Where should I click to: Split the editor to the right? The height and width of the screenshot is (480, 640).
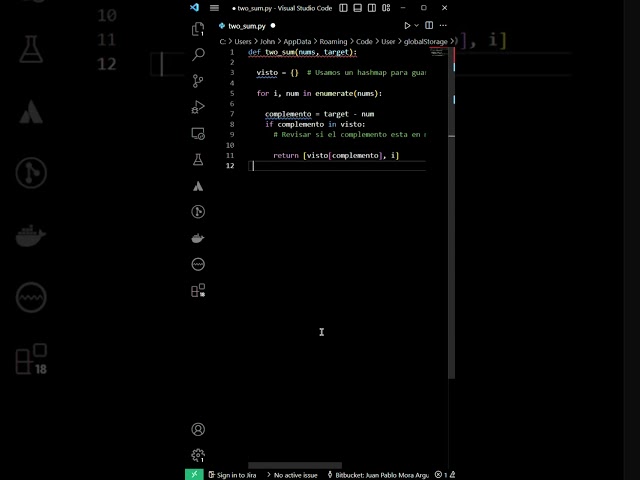pyautogui.click(x=429, y=25)
